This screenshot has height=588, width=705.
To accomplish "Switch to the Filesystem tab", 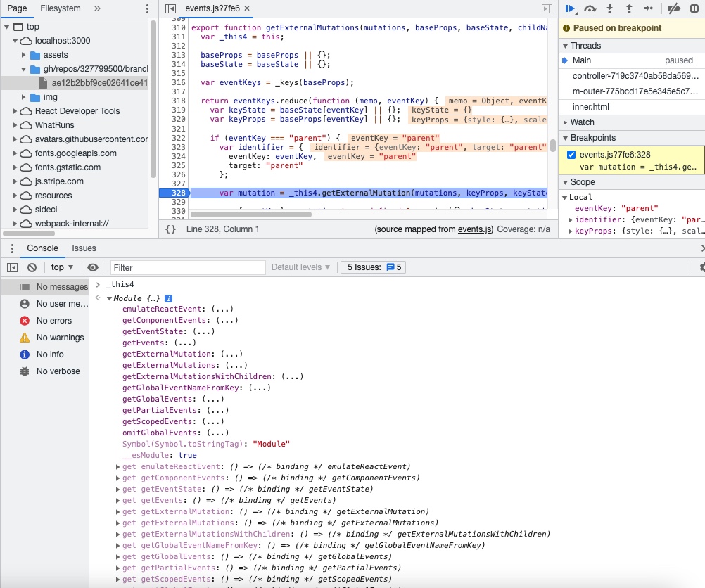I will tap(61, 8).
